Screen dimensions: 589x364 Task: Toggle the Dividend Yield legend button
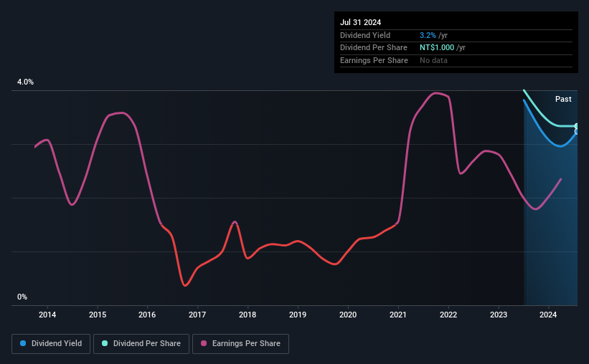[x=51, y=344]
